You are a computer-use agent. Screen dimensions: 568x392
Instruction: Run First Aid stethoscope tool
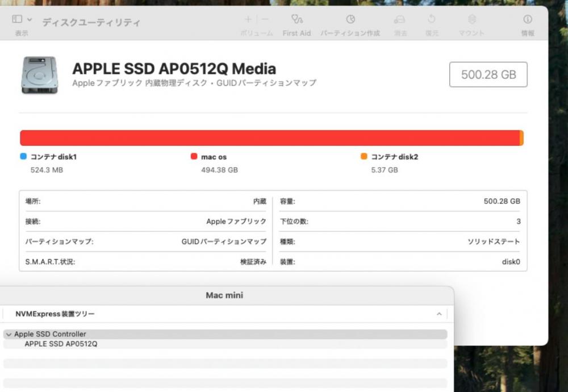[296, 19]
